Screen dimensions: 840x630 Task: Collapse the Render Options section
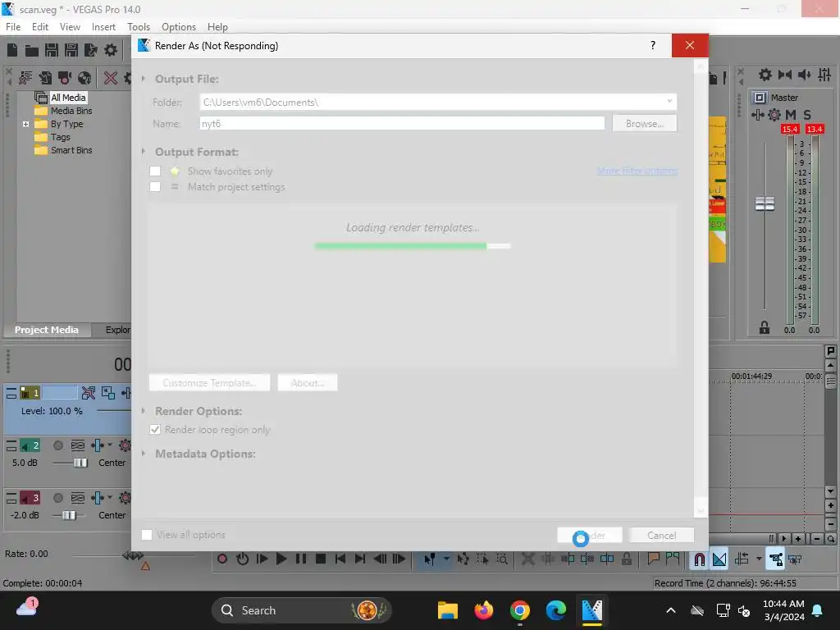144,411
